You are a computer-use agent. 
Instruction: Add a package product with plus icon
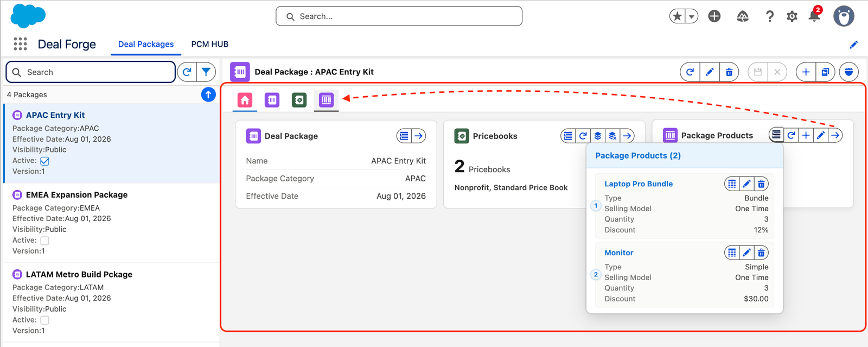click(x=806, y=135)
